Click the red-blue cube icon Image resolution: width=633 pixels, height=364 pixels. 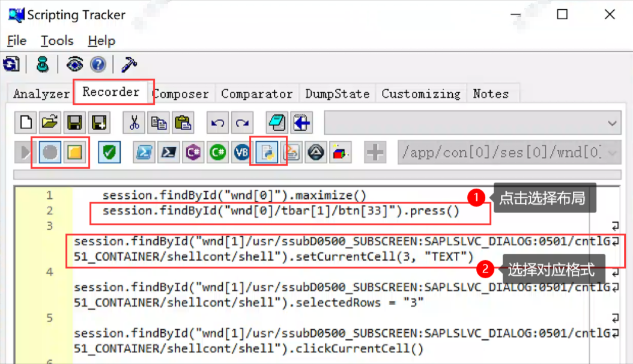tap(341, 153)
